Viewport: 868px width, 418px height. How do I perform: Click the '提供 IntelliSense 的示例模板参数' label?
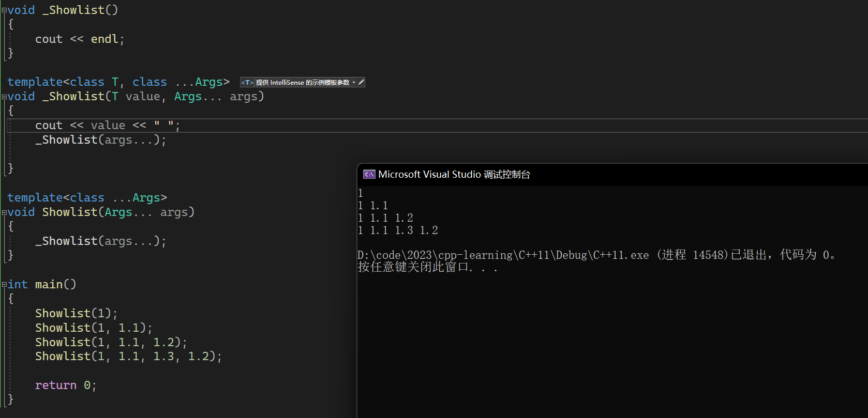(x=303, y=83)
